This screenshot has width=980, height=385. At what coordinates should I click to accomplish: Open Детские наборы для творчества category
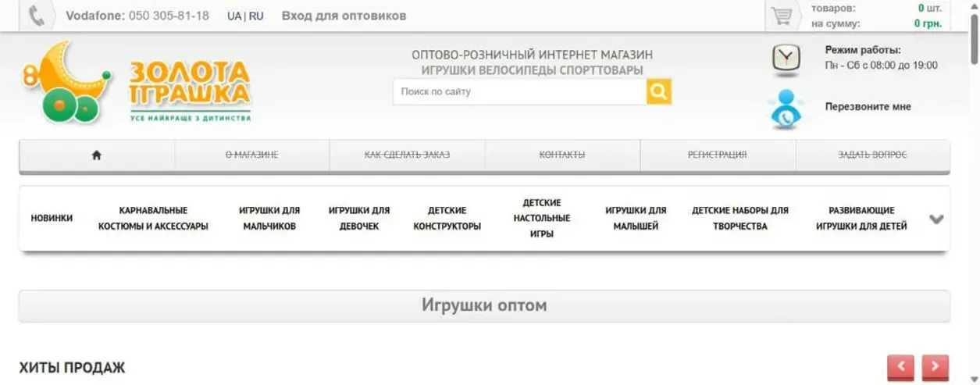(740, 218)
